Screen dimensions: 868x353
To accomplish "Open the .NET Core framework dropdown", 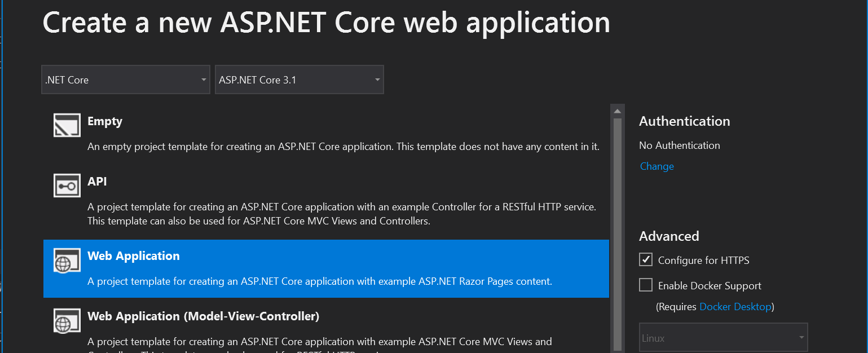I will pyautogui.click(x=126, y=80).
